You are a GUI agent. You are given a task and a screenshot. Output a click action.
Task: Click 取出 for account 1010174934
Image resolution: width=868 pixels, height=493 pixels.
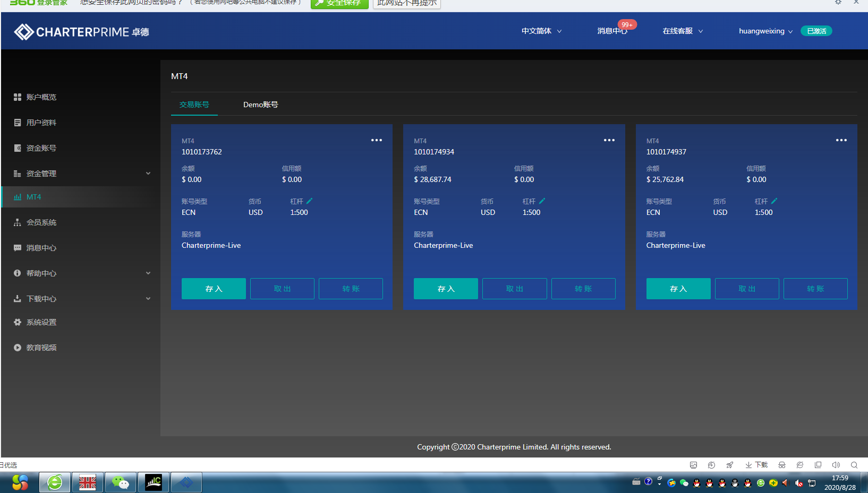pyautogui.click(x=514, y=289)
